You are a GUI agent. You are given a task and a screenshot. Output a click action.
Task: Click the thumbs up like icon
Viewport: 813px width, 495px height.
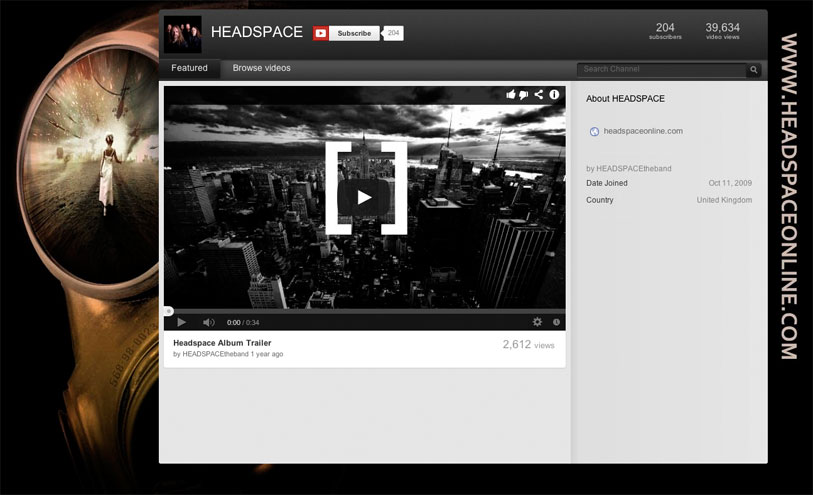tap(511, 95)
